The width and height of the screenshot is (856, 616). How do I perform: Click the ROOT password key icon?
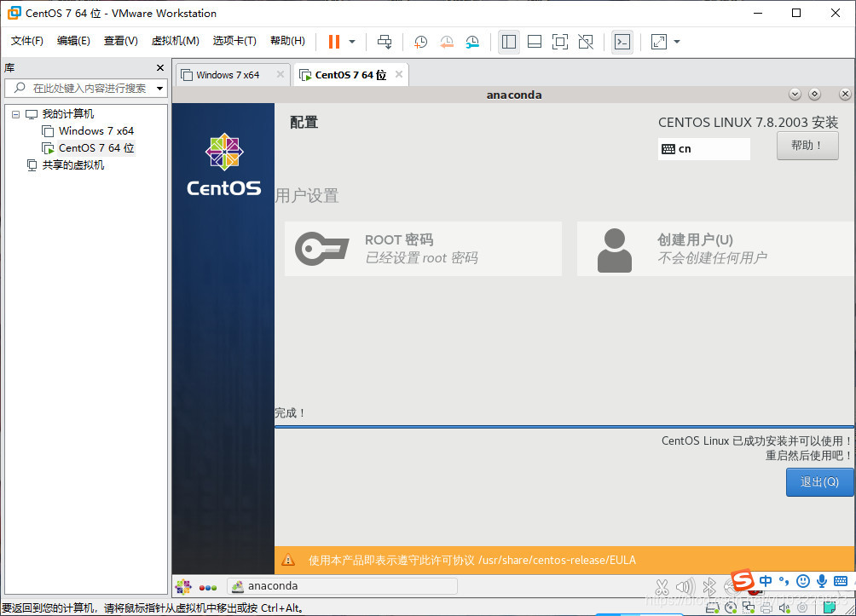pyautogui.click(x=321, y=249)
